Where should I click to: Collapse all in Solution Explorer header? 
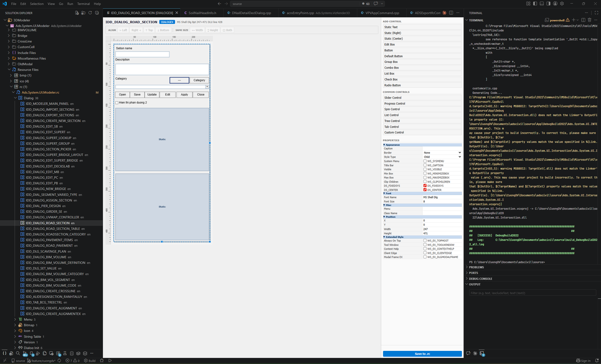coord(97,13)
